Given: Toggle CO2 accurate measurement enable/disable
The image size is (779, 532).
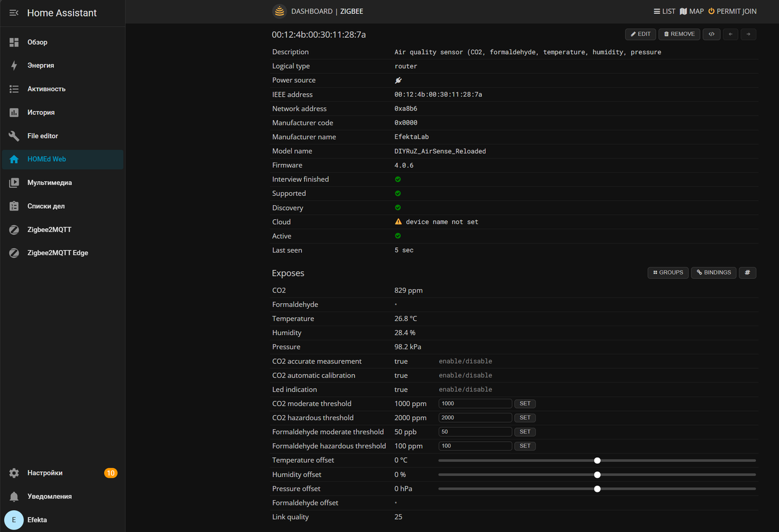Looking at the screenshot, I should pyautogui.click(x=465, y=362).
